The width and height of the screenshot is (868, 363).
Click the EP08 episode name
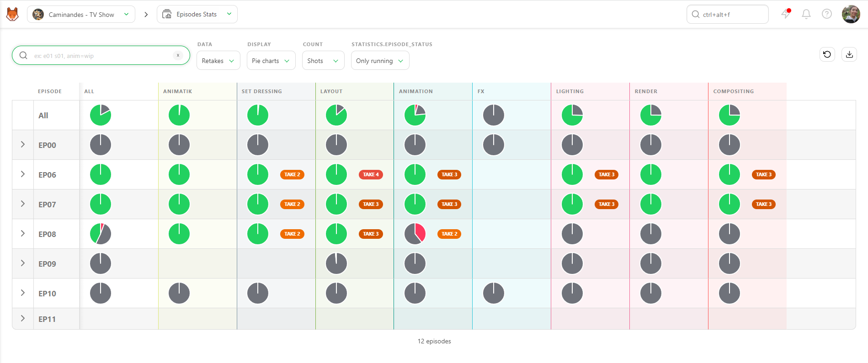tap(48, 234)
